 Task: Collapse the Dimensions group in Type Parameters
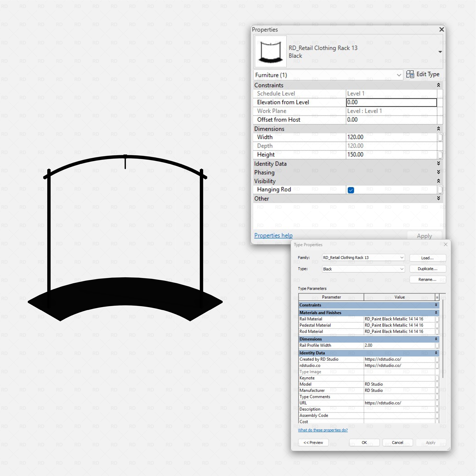point(436,339)
